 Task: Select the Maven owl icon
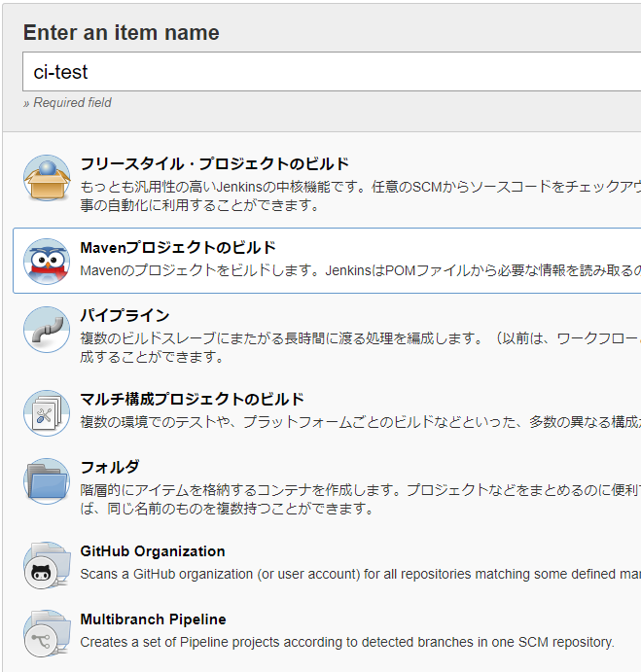47,262
